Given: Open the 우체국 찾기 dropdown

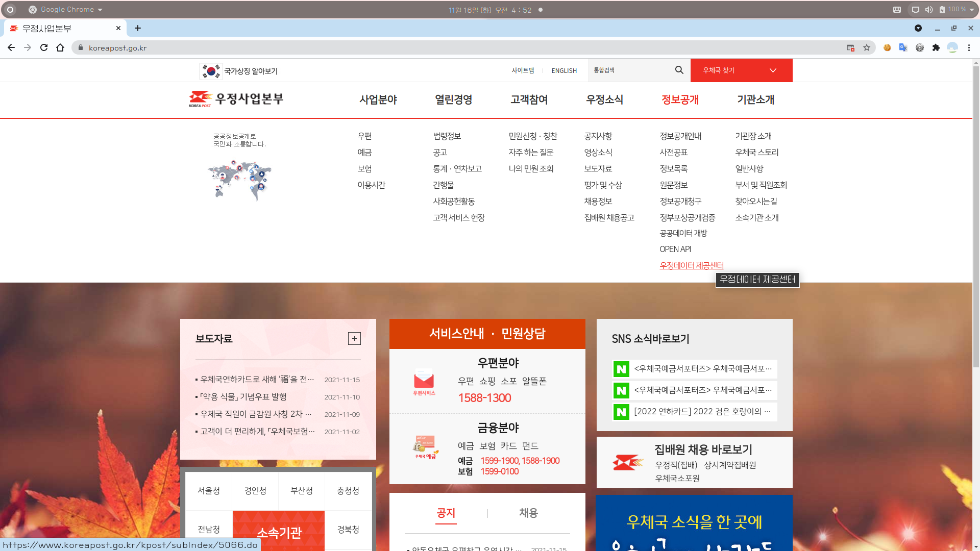Looking at the screenshot, I should tap(741, 70).
